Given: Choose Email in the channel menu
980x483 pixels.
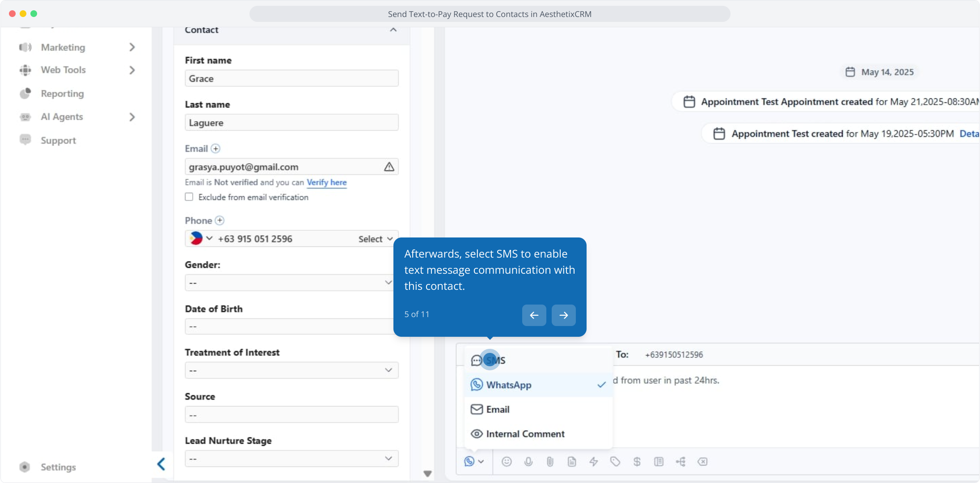Looking at the screenshot, I should tap(497, 409).
